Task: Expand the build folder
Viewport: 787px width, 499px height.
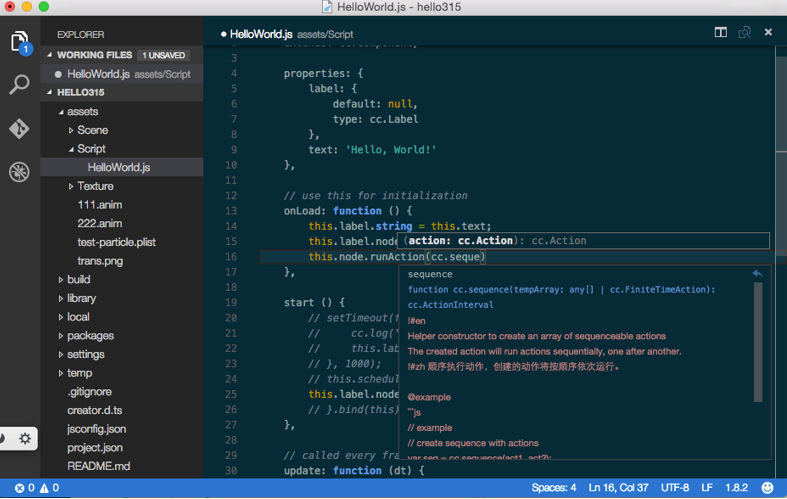Action: click(61, 280)
